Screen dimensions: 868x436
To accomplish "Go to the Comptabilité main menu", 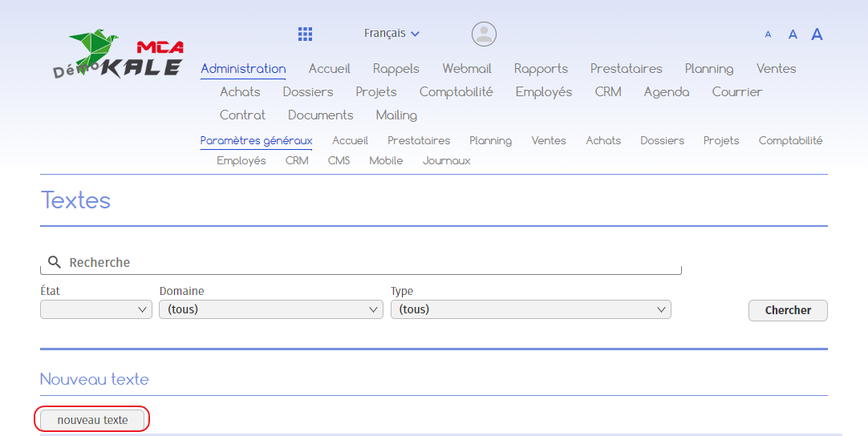I will (456, 92).
